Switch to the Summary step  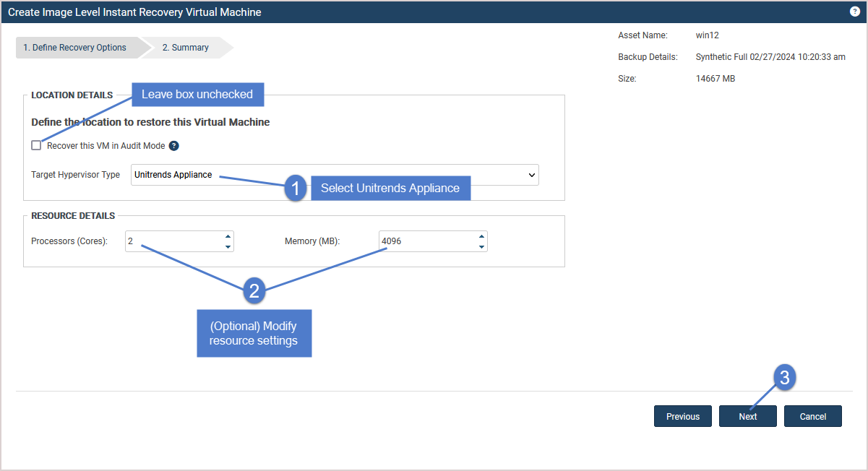pos(185,48)
